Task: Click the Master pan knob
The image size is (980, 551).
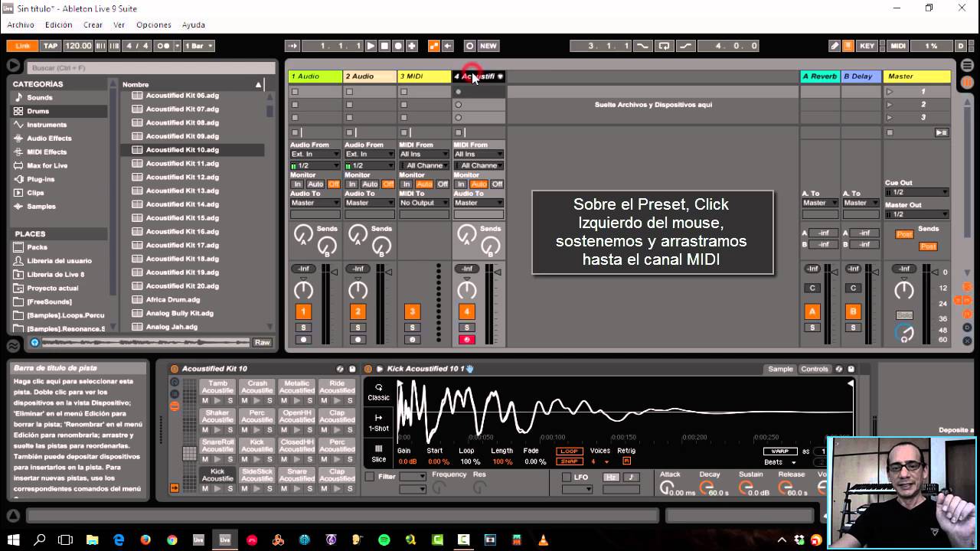Action: 904,290
